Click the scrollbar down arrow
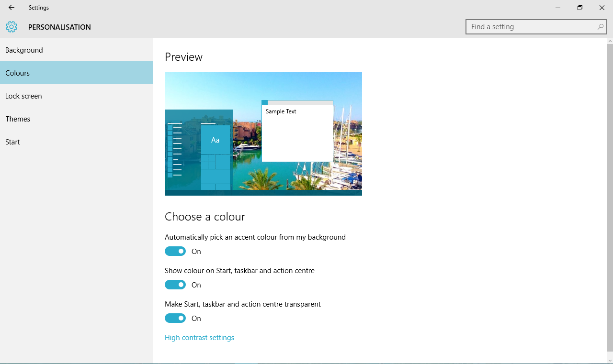Screen dimensions: 613x364 pyautogui.click(x=610, y=360)
